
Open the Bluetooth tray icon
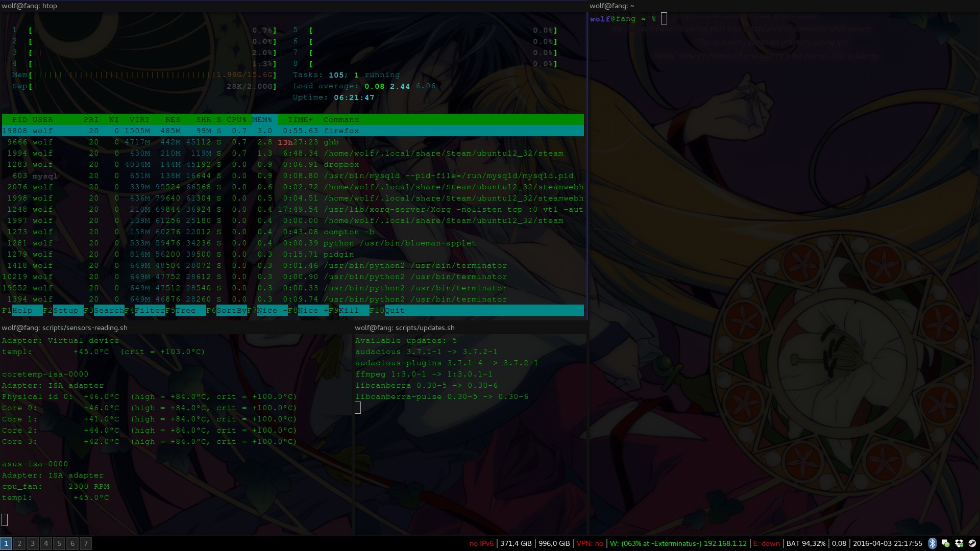pos(932,543)
